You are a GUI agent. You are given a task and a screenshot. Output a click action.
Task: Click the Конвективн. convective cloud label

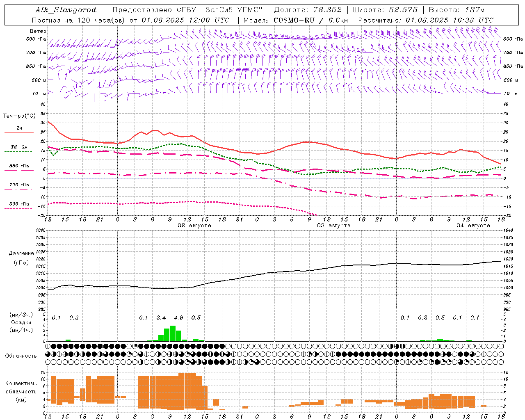coord(21,383)
